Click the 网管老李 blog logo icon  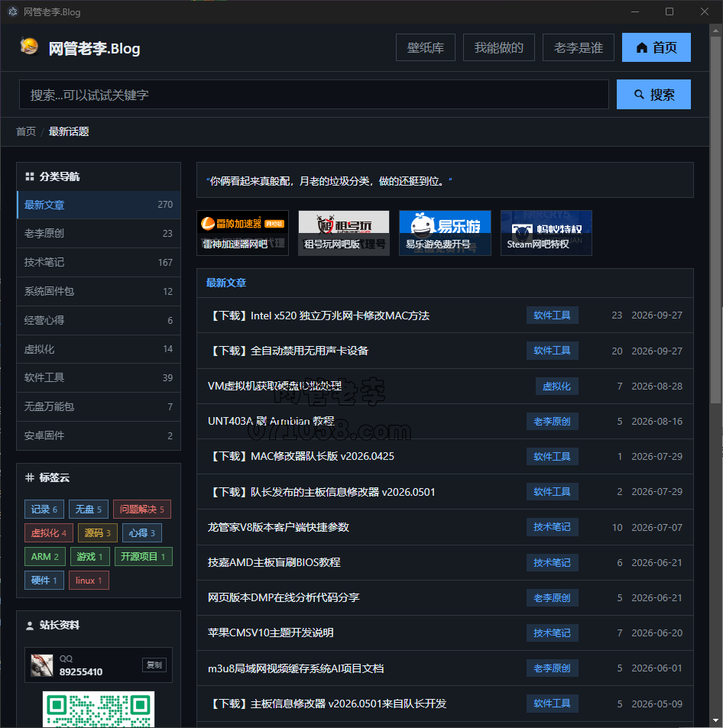[x=29, y=47]
